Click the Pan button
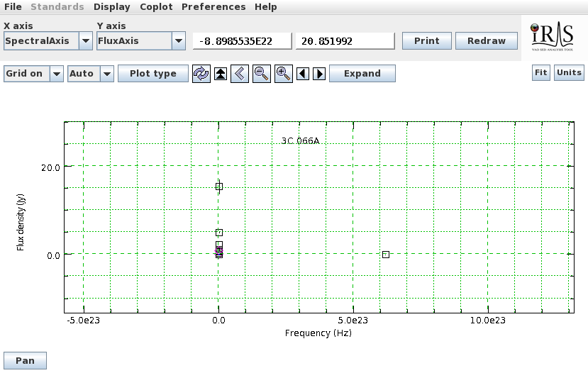This screenshot has width=588, height=373. point(25,361)
